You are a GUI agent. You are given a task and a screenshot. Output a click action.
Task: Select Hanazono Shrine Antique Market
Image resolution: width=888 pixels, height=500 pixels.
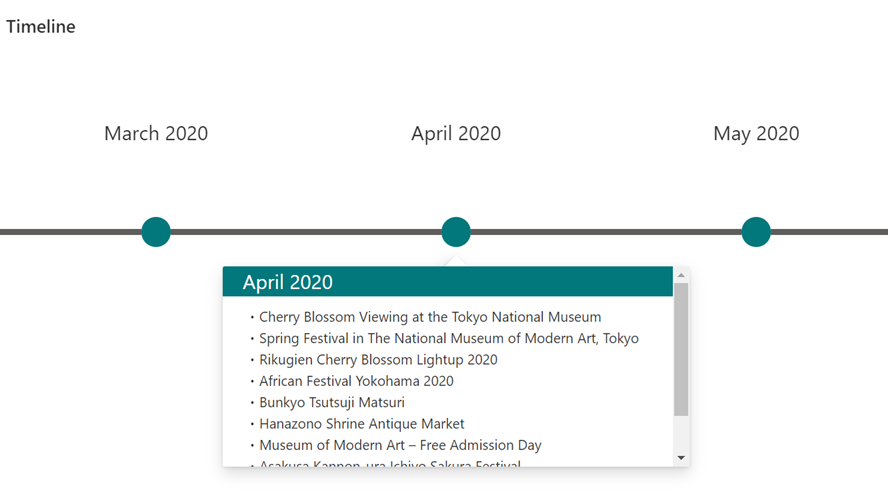[x=361, y=424]
